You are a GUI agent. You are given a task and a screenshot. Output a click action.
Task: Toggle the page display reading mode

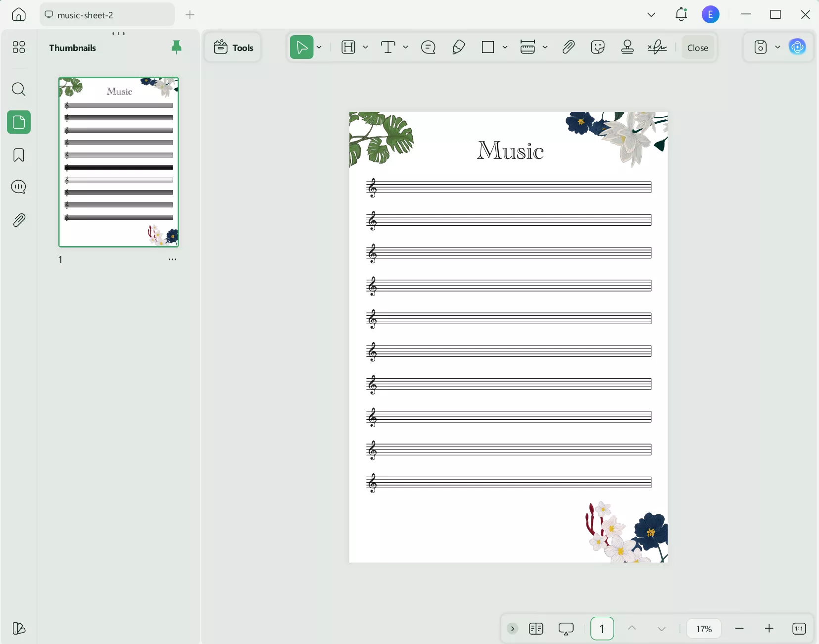pyautogui.click(x=536, y=629)
